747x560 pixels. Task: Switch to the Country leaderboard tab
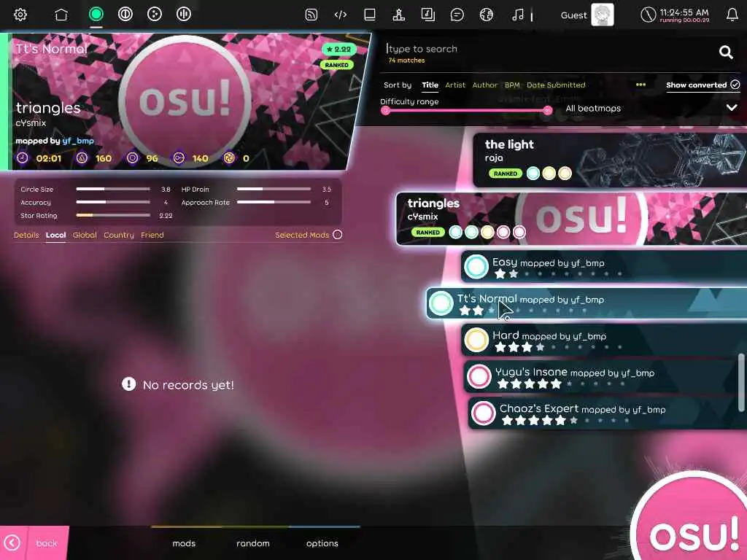click(x=119, y=235)
